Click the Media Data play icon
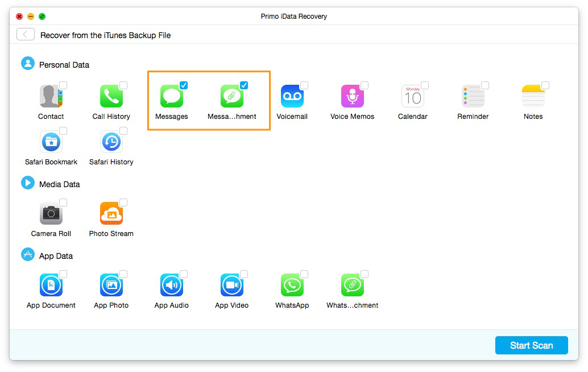588x372 pixels. click(28, 183)
